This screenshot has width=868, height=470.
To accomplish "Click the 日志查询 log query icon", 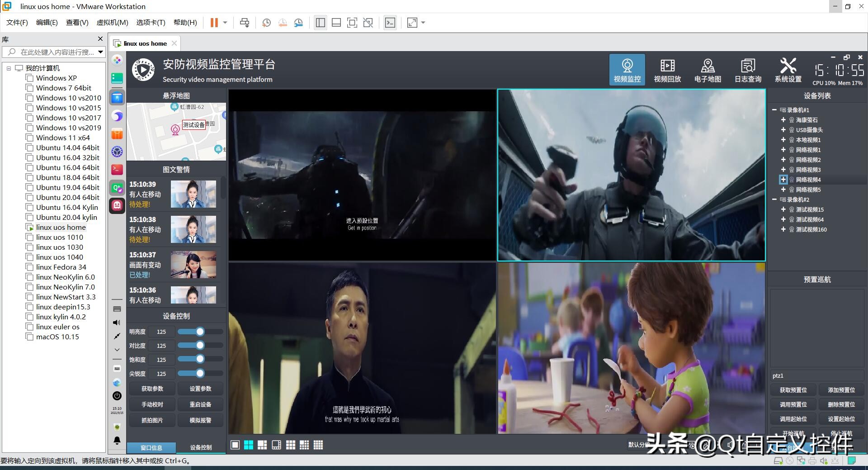I will point(748,70).
